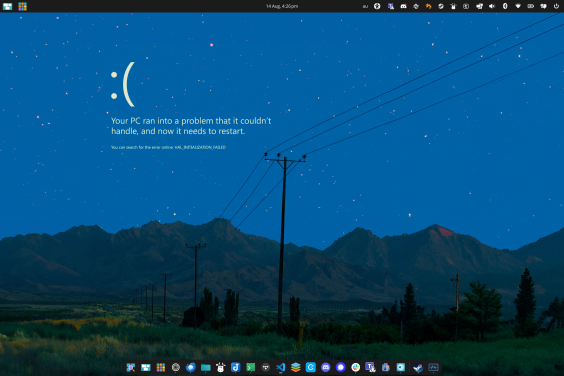Open the blue J note app in the dock
The width and height of the screenshot is (564, 376).
pyautogui.click(x=236, y=367)
